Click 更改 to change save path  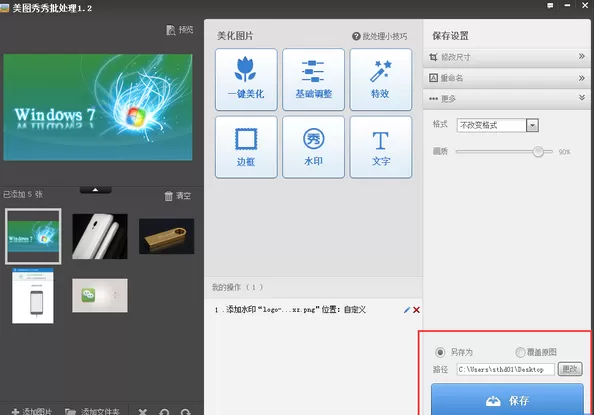click(570, 369)
